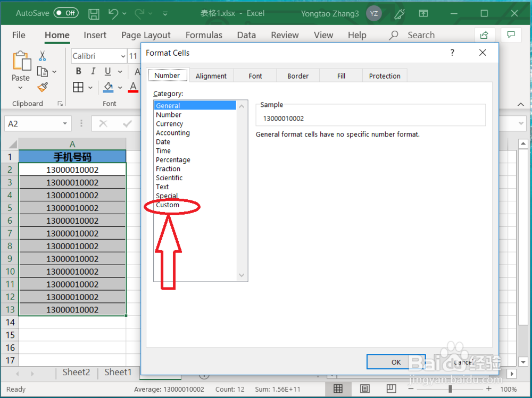
Task: Click the Font Color icon
Action: tap(132, 87)
